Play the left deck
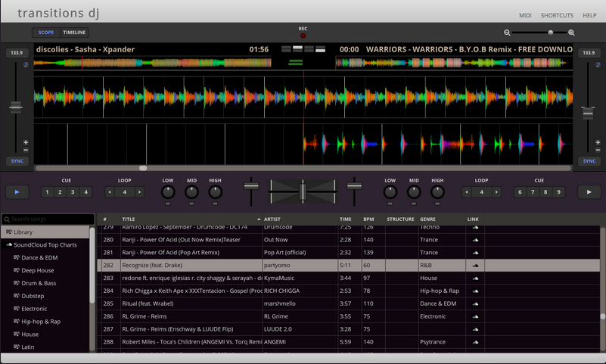606x364 pixels. (x=17, y=192)
